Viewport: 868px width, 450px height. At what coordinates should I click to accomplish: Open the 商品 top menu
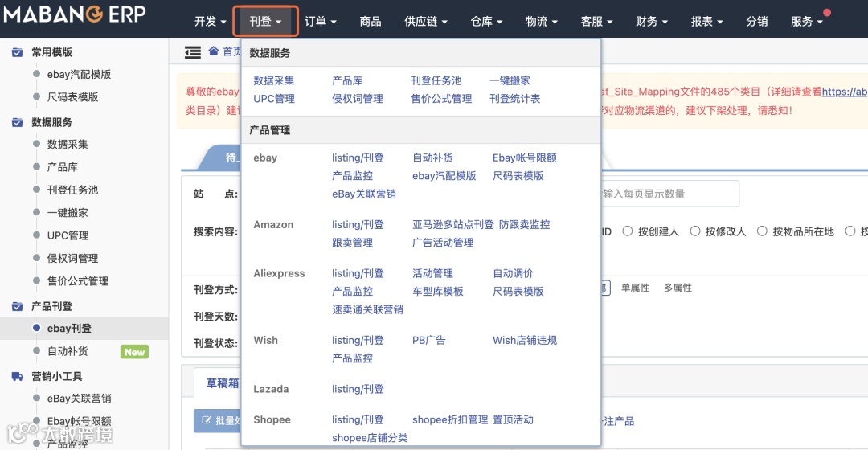371,22
